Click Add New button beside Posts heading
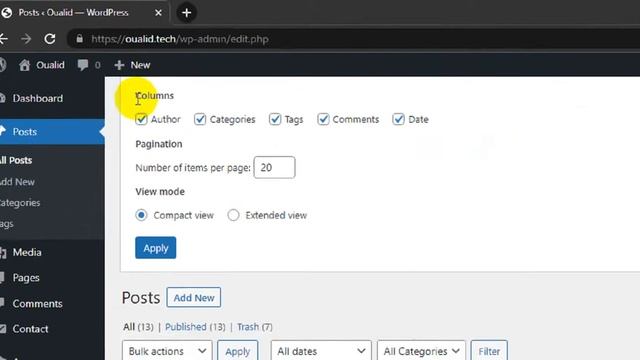The image size is (640, 360). [194, 298]
